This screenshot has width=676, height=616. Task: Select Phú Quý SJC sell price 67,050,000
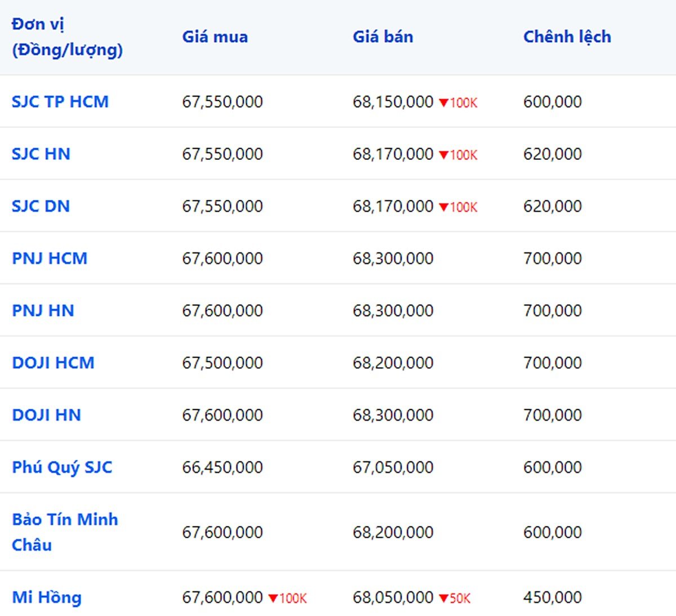393,467
